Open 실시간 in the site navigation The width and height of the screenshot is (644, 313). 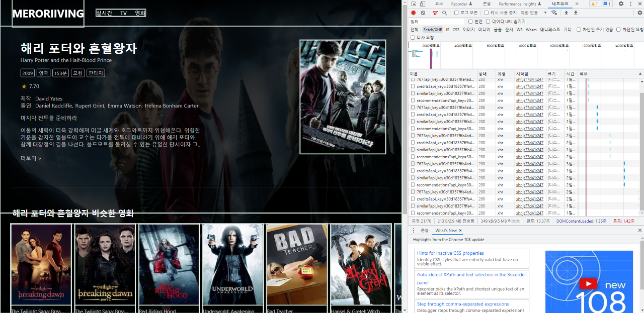[104, 13]
